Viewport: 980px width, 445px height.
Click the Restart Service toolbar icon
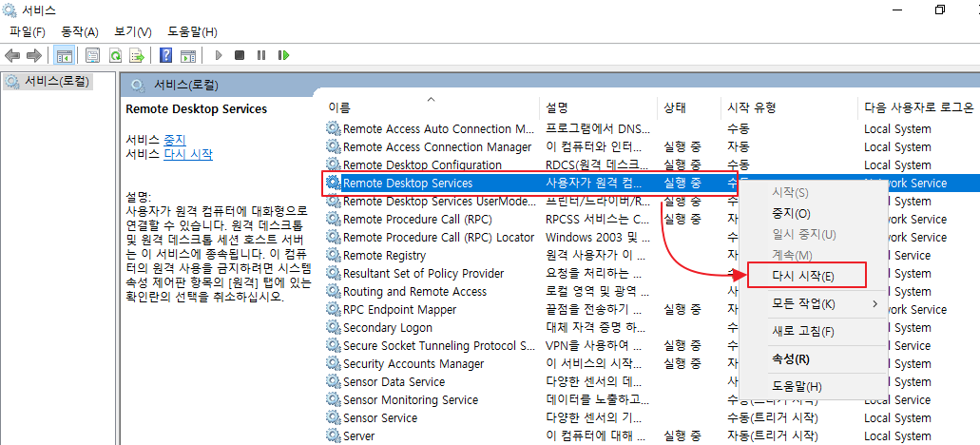[284, 55]
